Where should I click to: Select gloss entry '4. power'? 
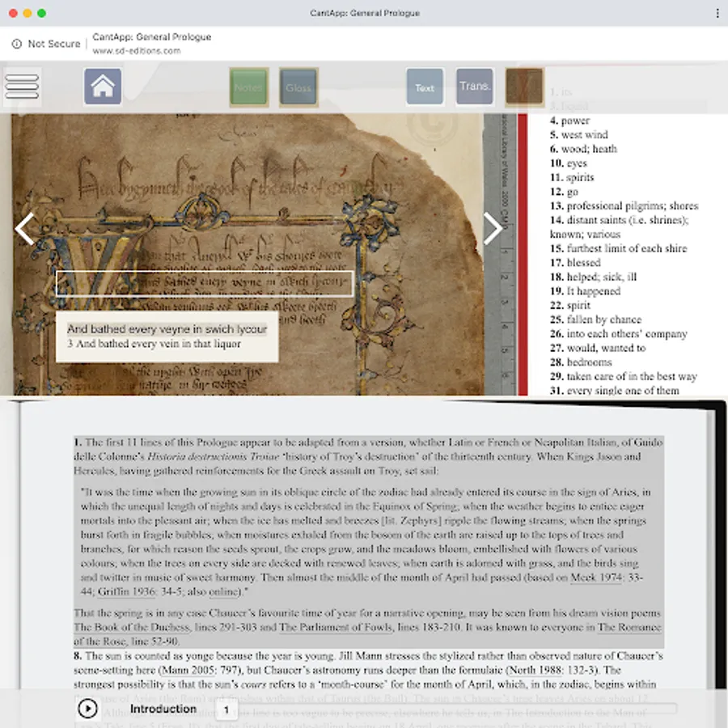tap(569, 121)
